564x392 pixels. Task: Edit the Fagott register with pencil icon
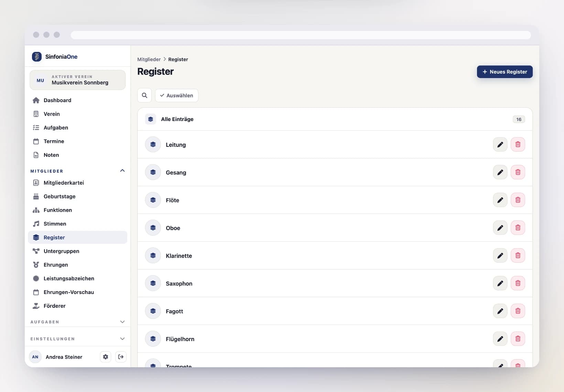point(500,311)
